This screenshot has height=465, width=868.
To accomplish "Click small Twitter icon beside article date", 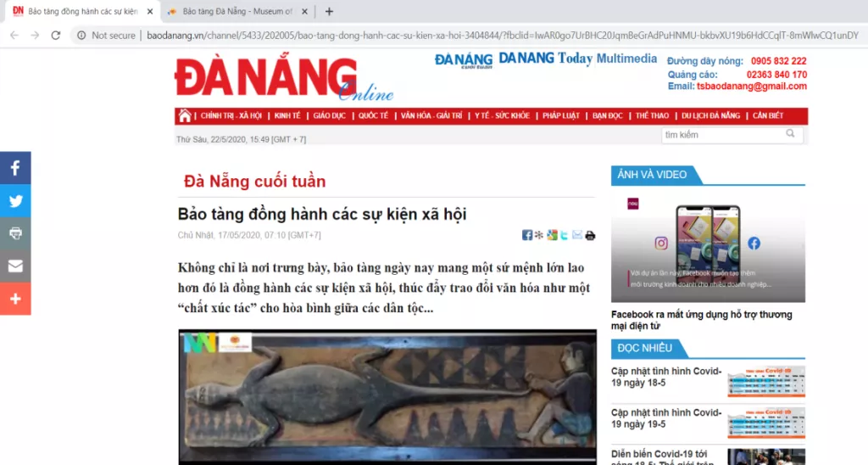I will pyautogui.click(x=564, y=235).
